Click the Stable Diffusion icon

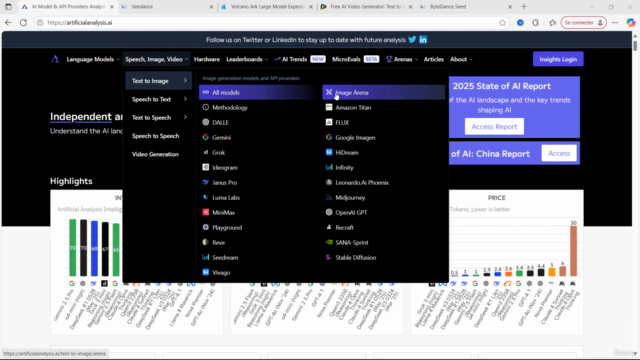329,257
